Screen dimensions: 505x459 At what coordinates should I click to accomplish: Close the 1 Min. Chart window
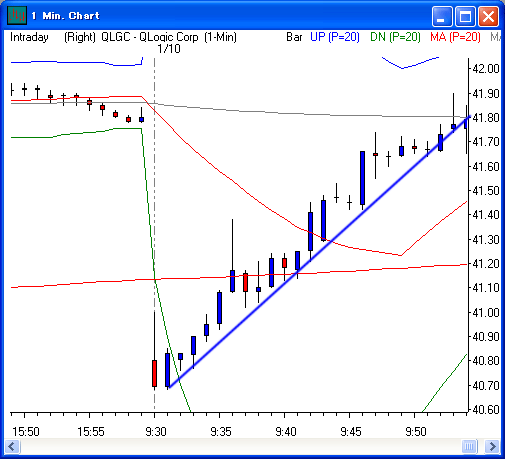click(x=488, y=16)
